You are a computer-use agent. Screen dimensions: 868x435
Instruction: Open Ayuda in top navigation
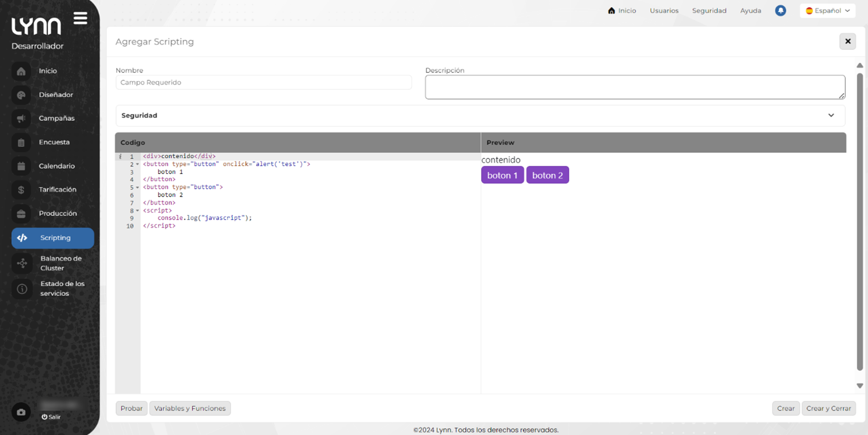[751, 11]
